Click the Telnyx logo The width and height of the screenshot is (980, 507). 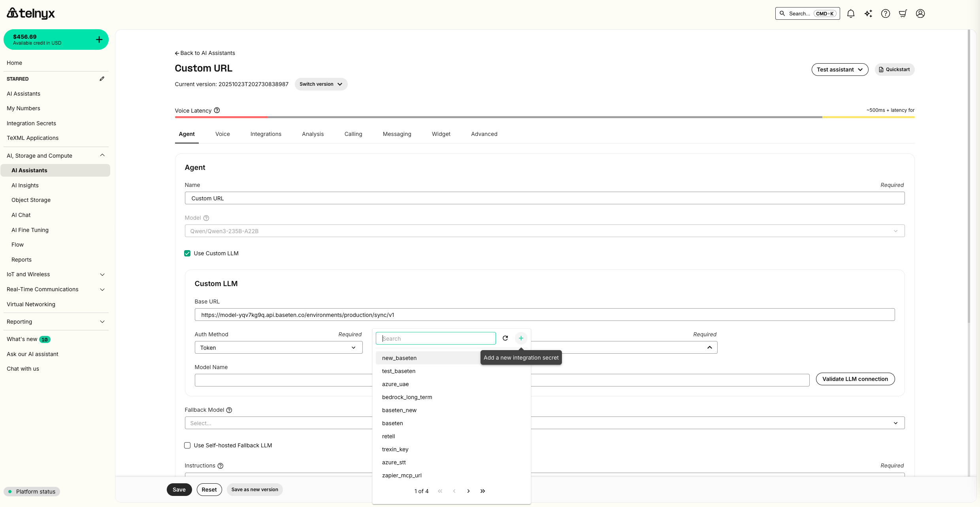click(x=30, y=13)
